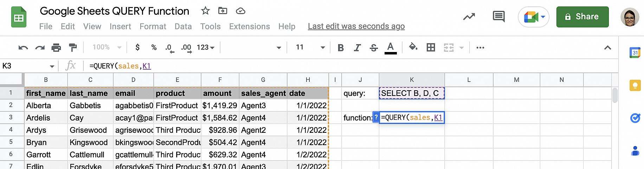Toggle strikethrough formatting
This screenshot has height=169, width=644.
coord(374,47)
